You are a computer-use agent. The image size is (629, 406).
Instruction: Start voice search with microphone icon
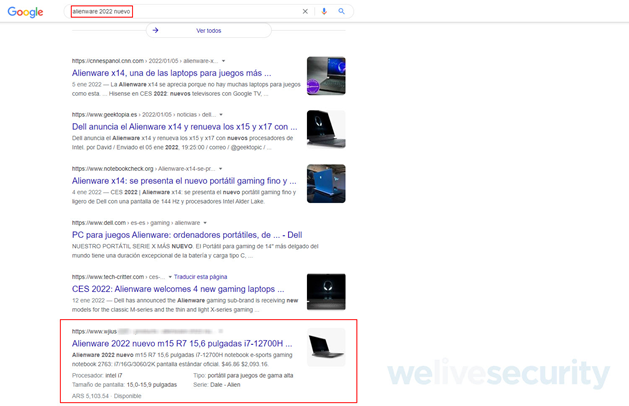coord(324,12)
